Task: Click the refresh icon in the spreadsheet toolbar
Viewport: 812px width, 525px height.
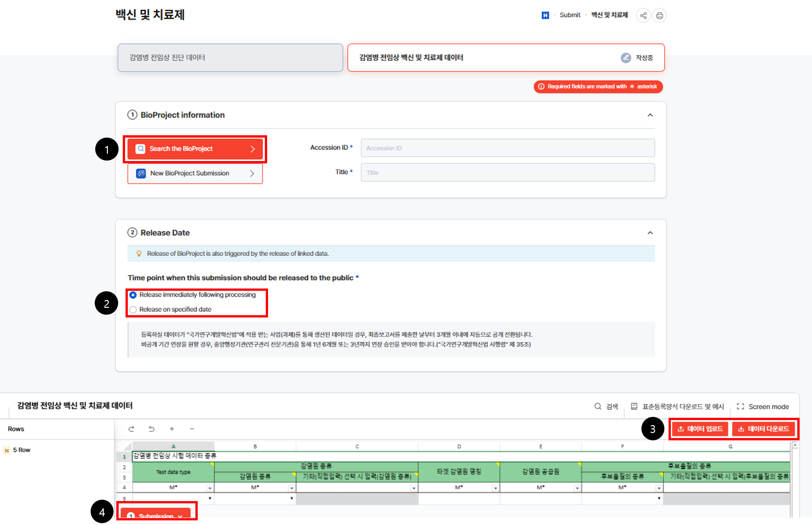Action: 131,429
